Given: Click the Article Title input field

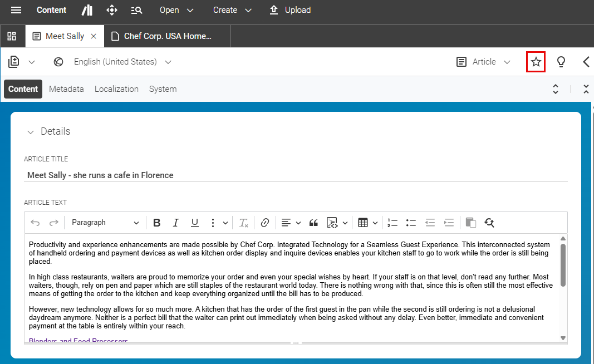Looking at the screenshot, I should click(167, 175).
